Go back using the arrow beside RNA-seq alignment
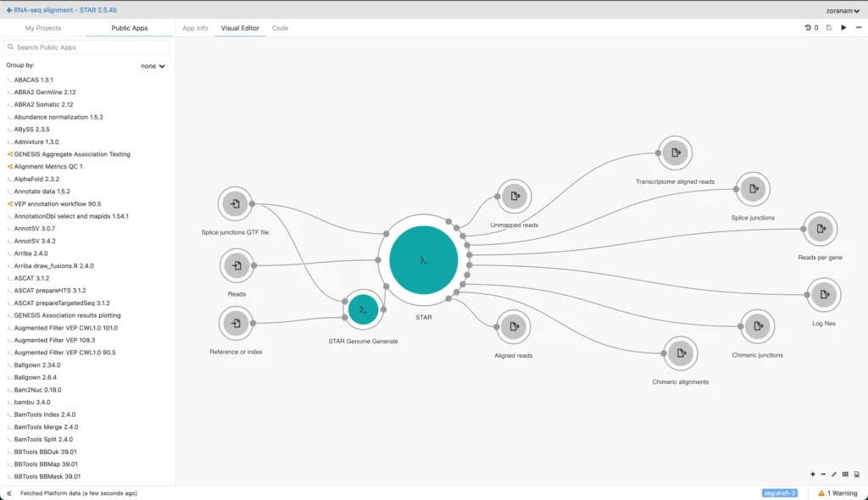Screen dimensions: 868x500 pos(8,10)
